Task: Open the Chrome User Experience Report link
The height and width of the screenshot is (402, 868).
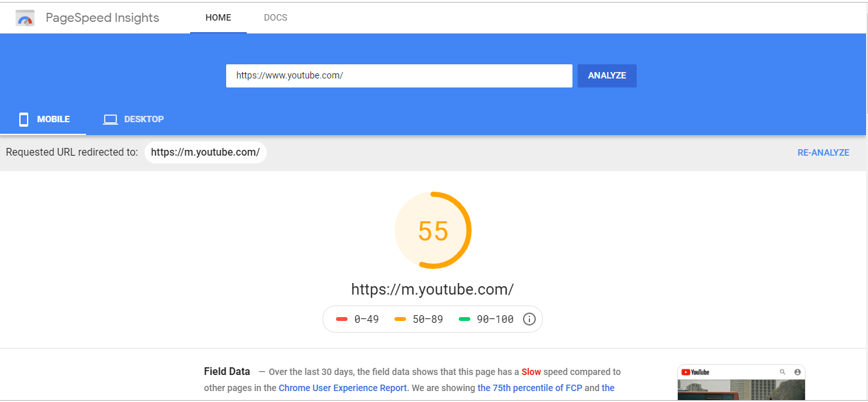Action: (343, 388)
